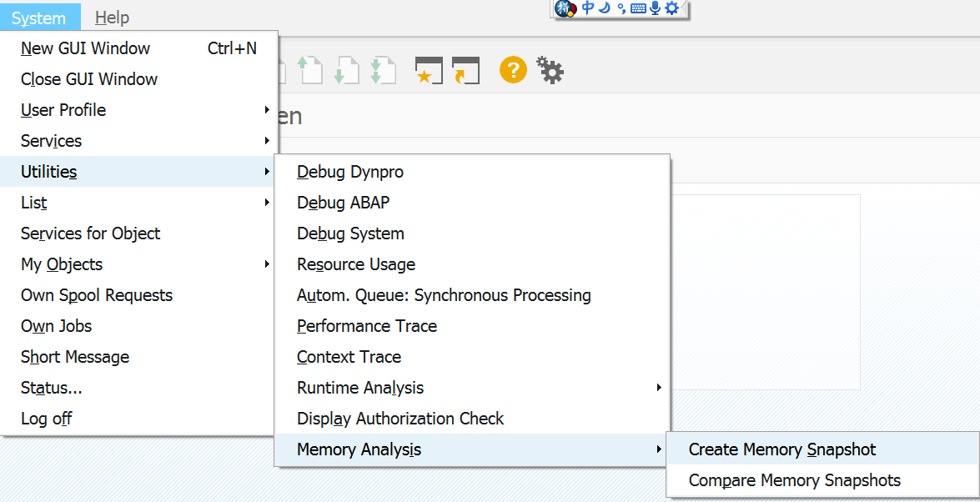Open the IME soft keyboard icon
The height and width of the screenshot is (502, 980).
pyautogui.click(x=638, y=8)
